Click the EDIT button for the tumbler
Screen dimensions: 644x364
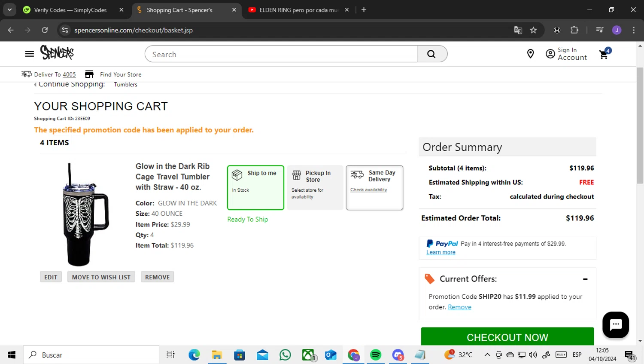pyautogui.click(x=51, y=277)
